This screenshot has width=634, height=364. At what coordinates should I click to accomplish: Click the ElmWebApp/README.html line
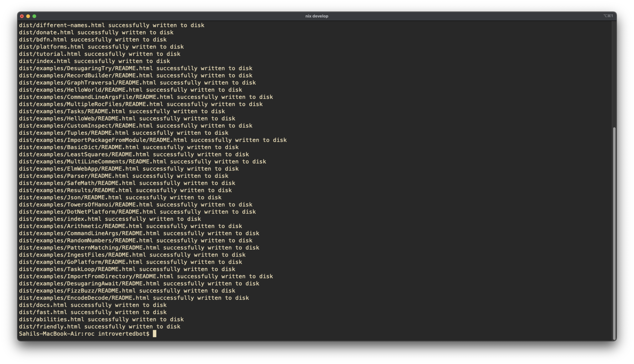(x=129, y=169)
